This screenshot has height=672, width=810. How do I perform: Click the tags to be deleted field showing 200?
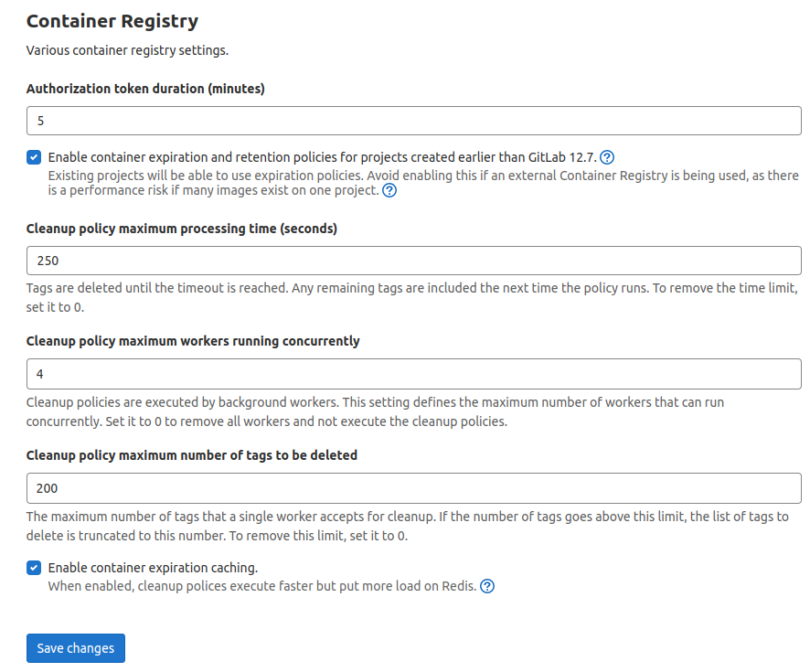413,488
